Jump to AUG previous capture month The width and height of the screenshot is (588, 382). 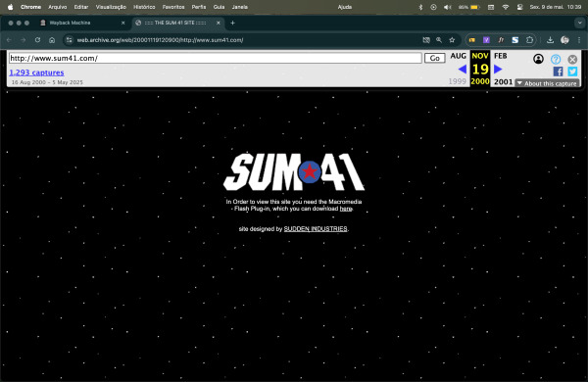[x=459, y=56]
